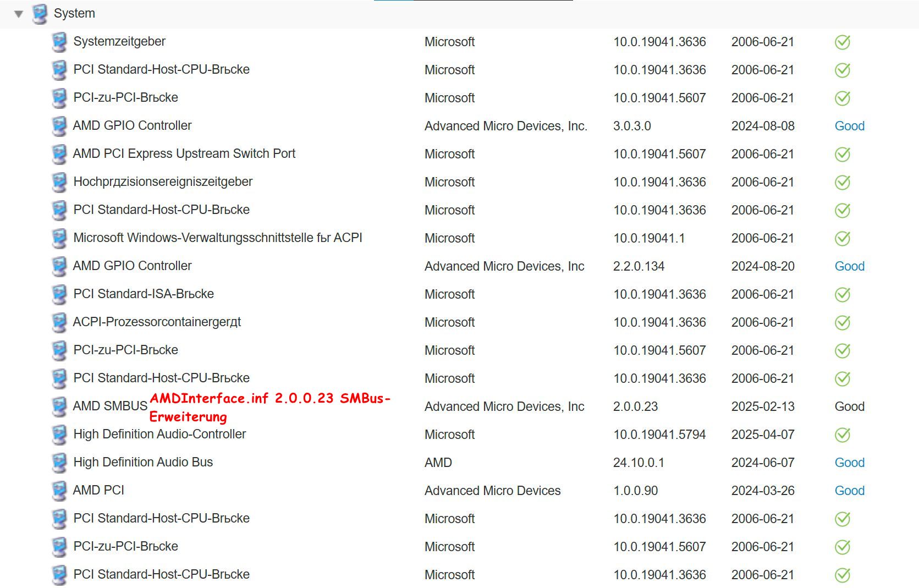This screenshot has height=588, width=919.
Task: Select the Hochpräzisionsereigniszeitgeber entry name
Action: coord(163,182)
